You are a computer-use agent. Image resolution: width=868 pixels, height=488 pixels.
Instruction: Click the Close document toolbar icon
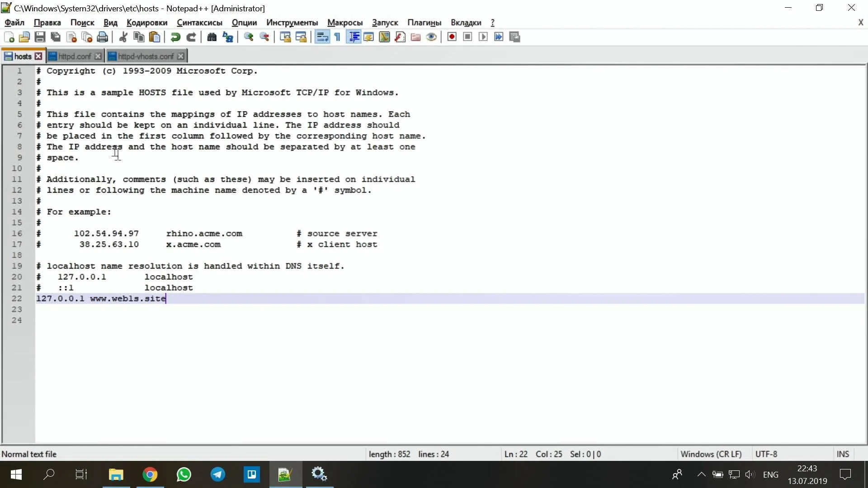71,37
